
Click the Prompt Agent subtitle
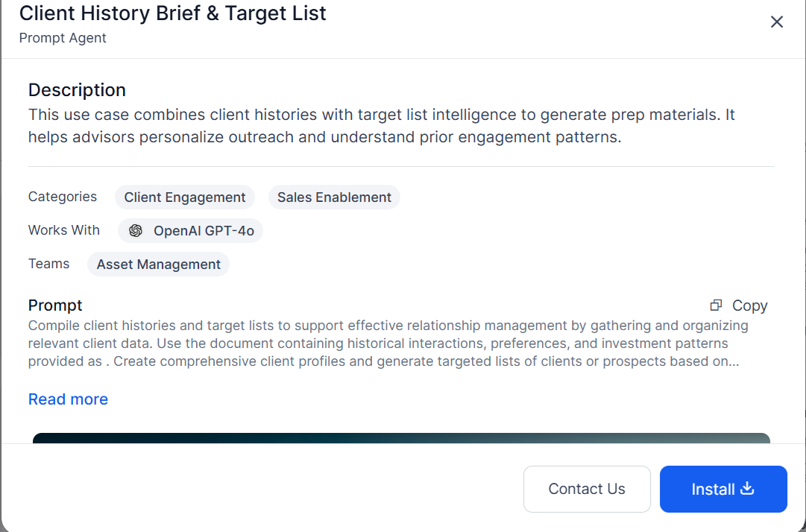click(x=63, y=37)
